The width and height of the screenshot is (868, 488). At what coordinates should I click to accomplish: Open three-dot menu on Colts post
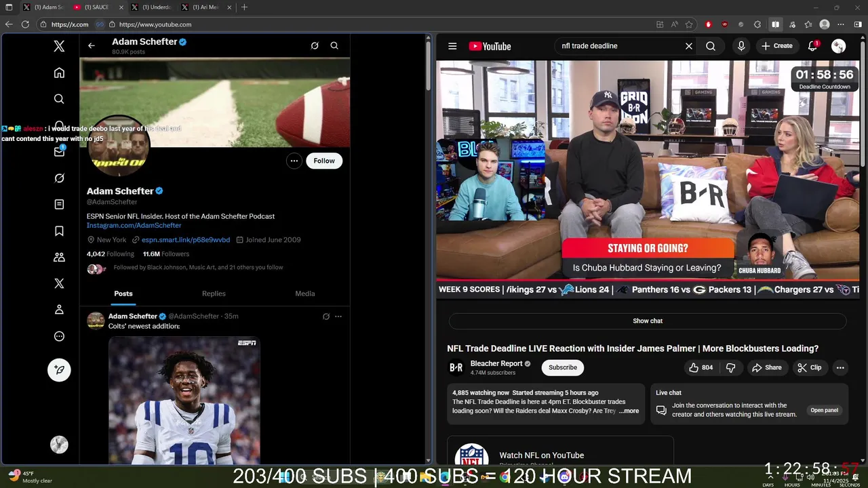click(338, 317)
